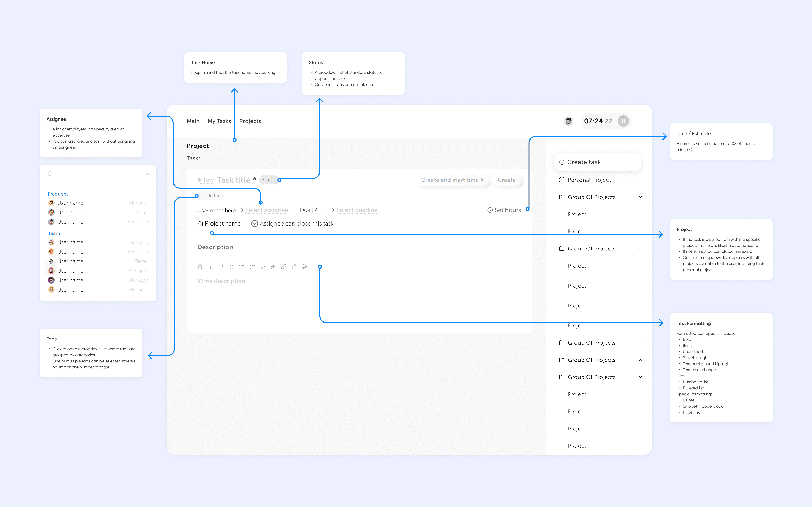Open the My Tasks tab
This screenshot has width=812, height=507.
click(219, 121)
